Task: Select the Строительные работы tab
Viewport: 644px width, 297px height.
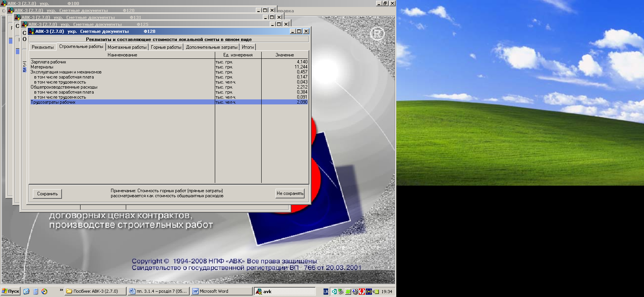Action: pyautogui.click(x=81, y=46)
